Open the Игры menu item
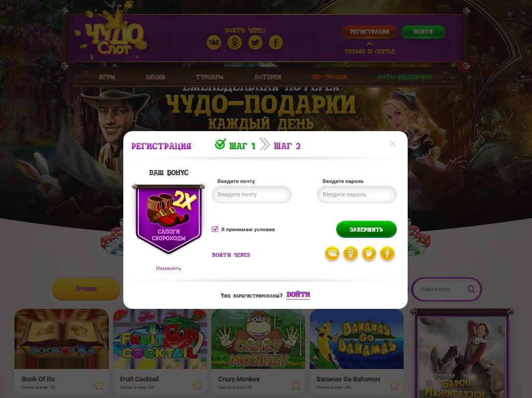Screen dimensions: 532x398 [107, 77]
